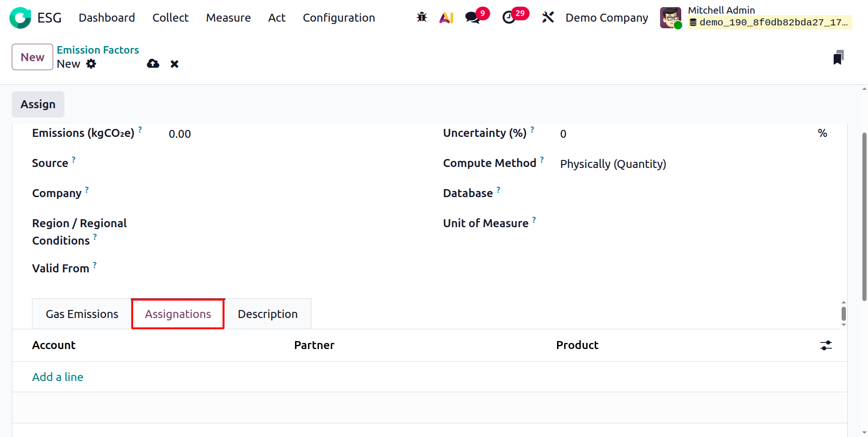This screenshot has width=868, height=437.
Task: Toggle optional columns adjust icon
Action: coord(826,346)
